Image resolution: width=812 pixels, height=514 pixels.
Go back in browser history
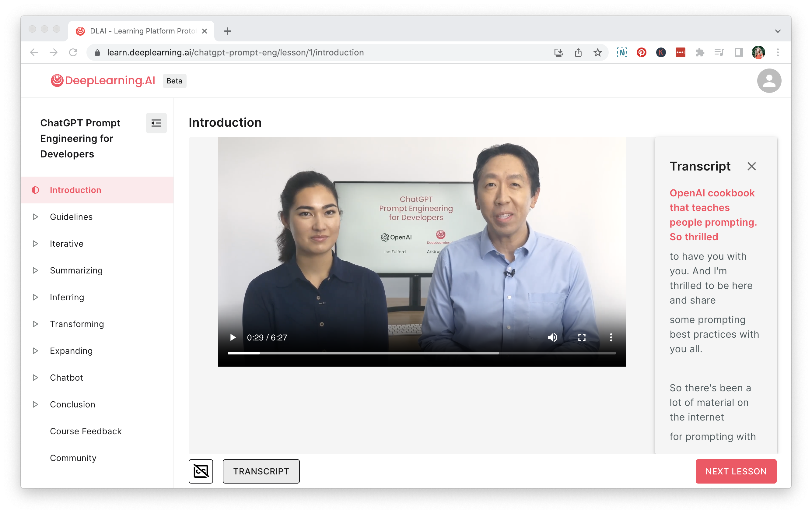pos(34,52)
